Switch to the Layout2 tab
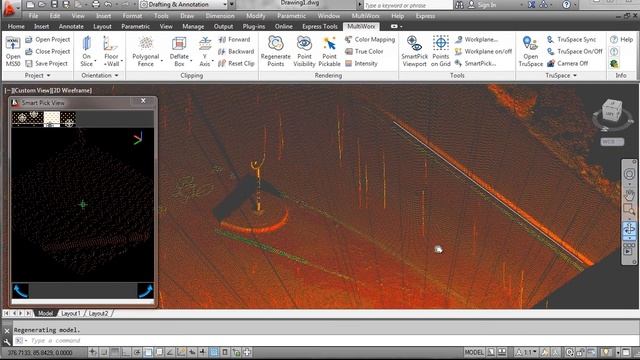Image resolution: width=640 pixels, height=360 pixels. point(98,313)
